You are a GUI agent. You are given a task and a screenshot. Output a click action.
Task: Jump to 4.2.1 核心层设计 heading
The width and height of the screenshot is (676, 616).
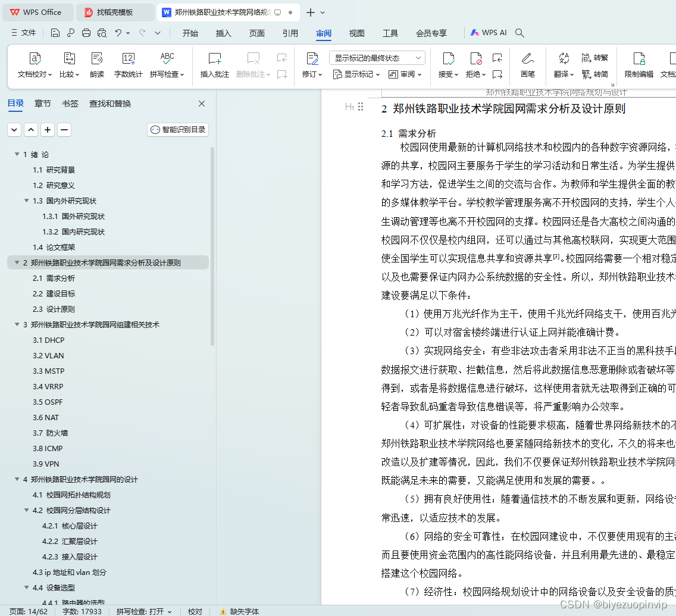pos(70,526)
